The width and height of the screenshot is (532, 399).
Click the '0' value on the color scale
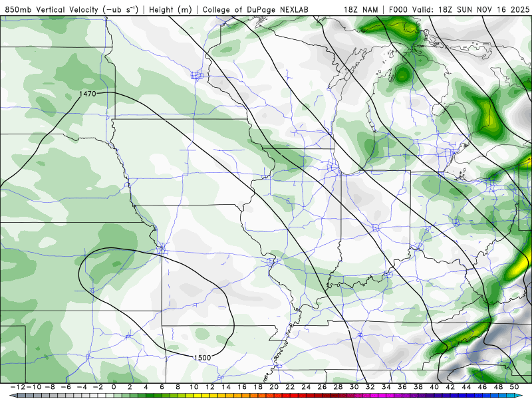pos(114,387)
